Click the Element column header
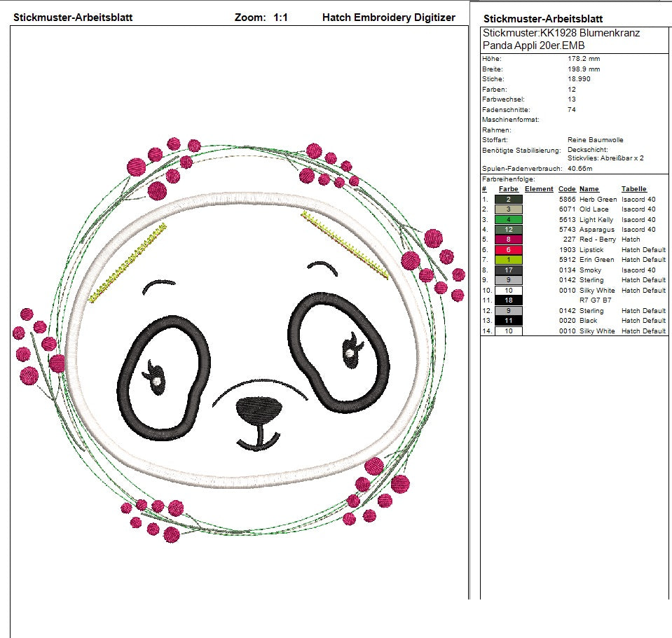 click(x=539, y=189)
